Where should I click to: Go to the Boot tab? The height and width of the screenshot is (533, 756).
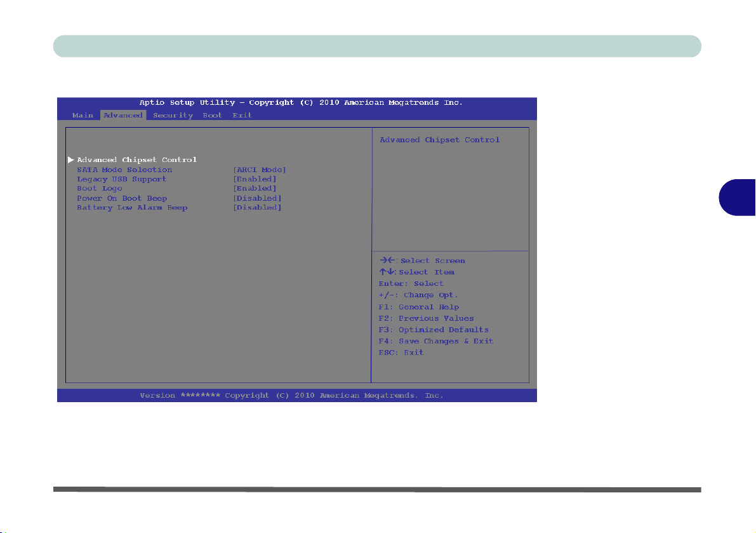[x=212, y=115]
